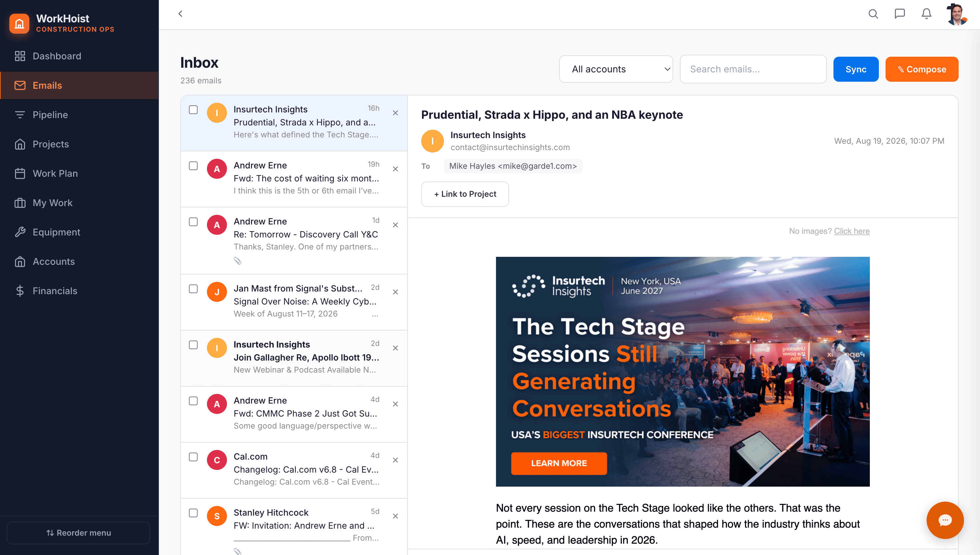Dismiss the Stanley Hitchcock email
This screenshot has height=555, width=980.
(395, 516)
